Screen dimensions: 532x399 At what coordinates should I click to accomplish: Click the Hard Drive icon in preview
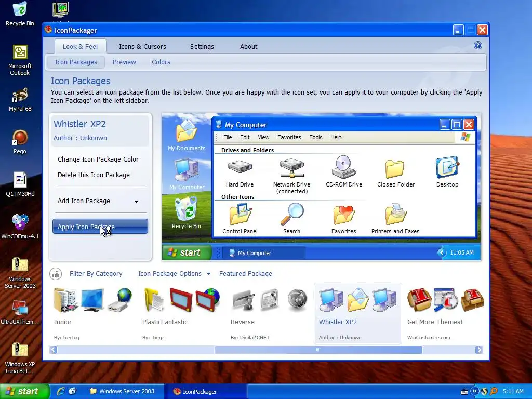pyautogui.click(x=240, y=167)
